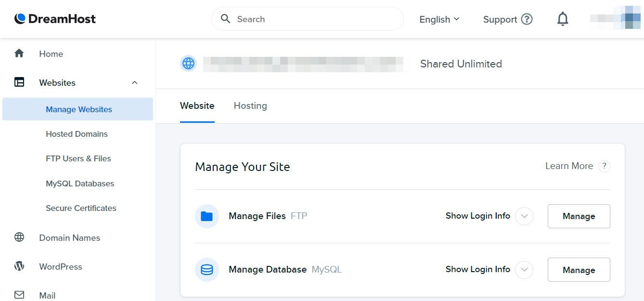
Task: Select Websites in the sidebar
Action: (57, 83)
